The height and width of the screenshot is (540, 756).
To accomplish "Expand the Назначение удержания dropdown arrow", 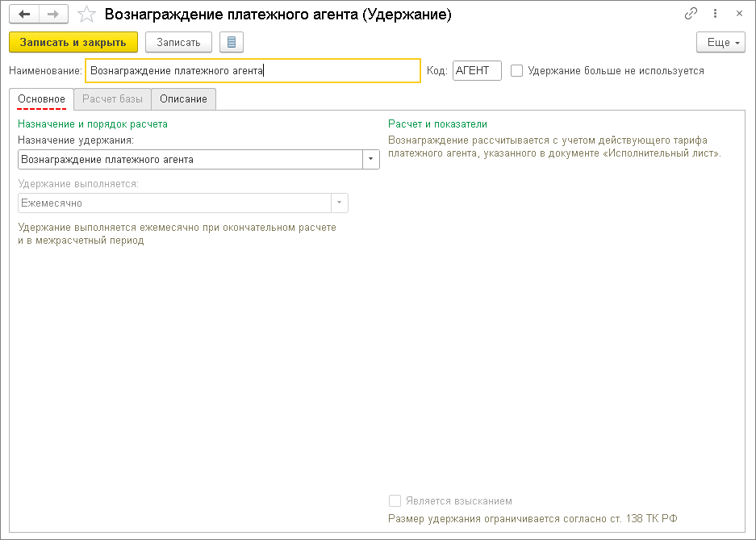I will point(370,159).
